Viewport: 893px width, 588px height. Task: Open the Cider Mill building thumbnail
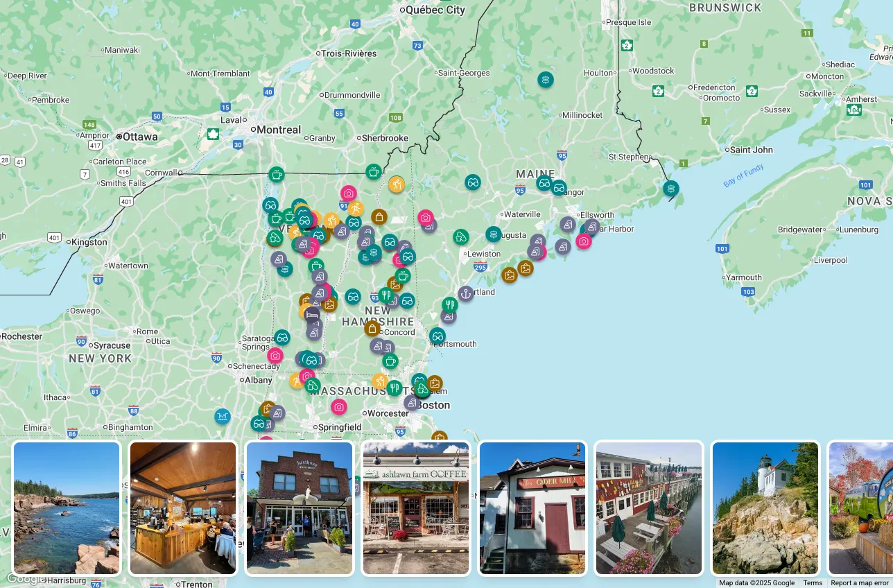(x=532, y=508)
